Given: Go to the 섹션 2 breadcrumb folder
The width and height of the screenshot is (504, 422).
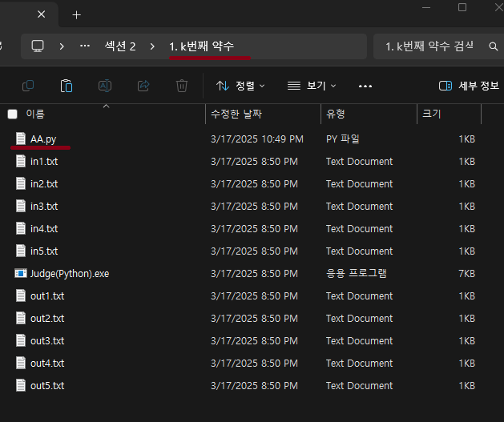Looking at the screenshot, I should click(120, 46).
